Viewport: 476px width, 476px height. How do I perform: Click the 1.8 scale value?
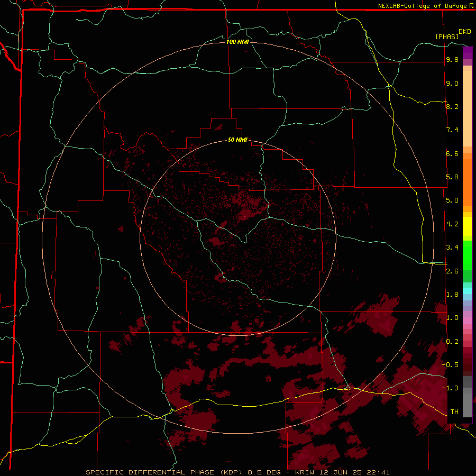(452, 295)
